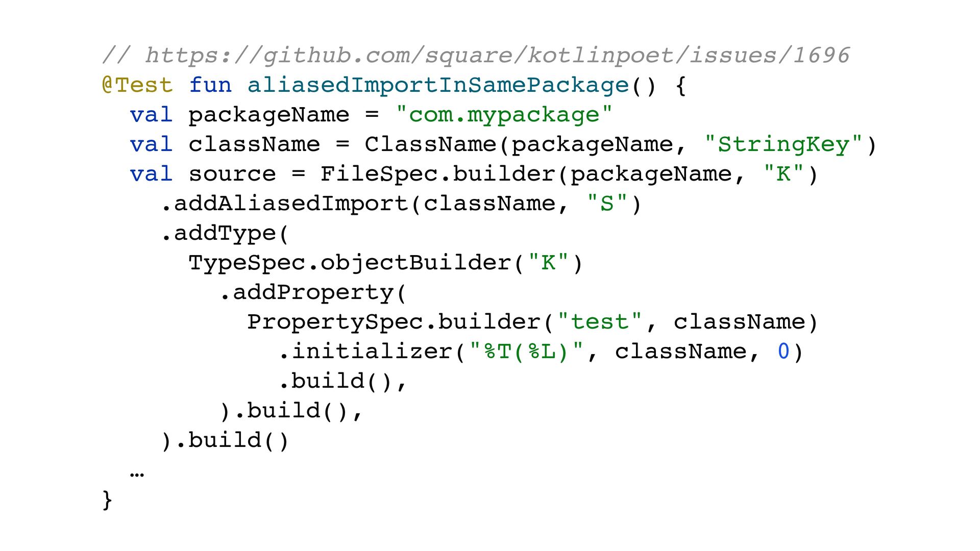Click the closing brace of the function

[x=107, y=499]
